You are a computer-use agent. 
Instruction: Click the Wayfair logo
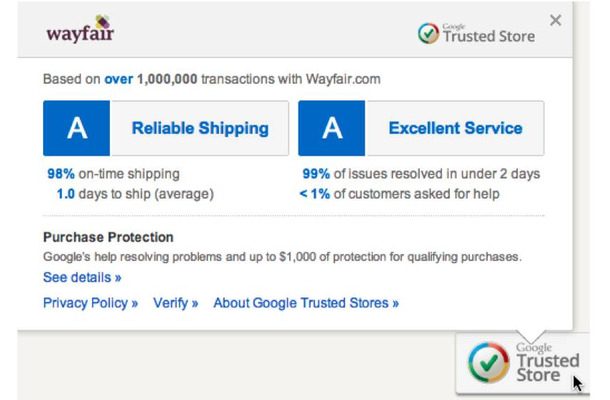(80, 29)
